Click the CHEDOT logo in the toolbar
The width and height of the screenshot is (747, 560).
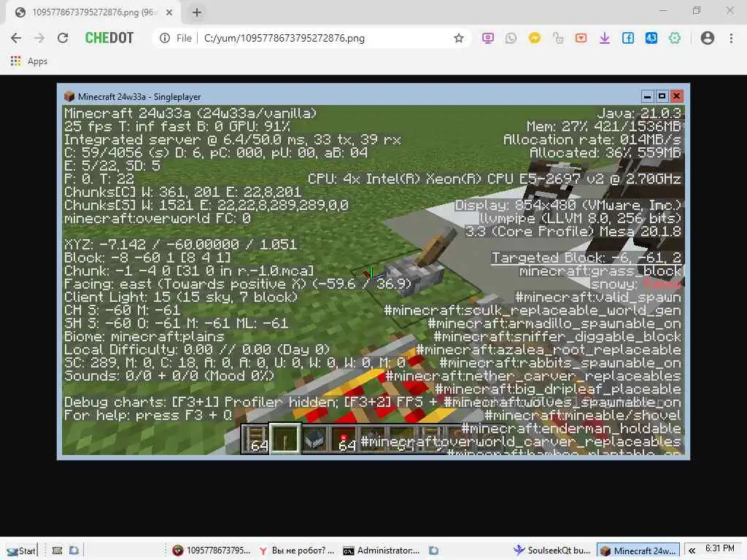pyautogui.click(x=109, y=38)
